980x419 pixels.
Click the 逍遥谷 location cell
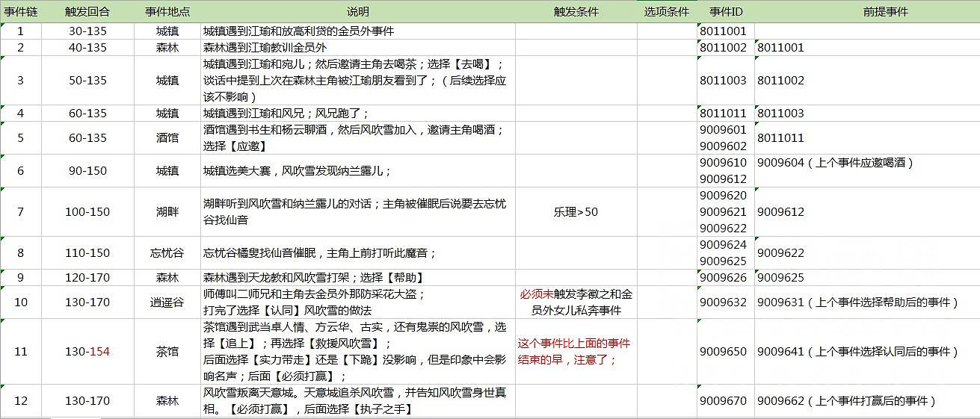point(167,302)
